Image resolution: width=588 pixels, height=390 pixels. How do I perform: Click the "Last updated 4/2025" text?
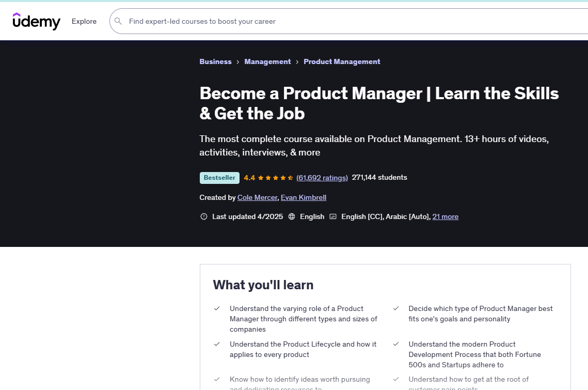[247, 216]
